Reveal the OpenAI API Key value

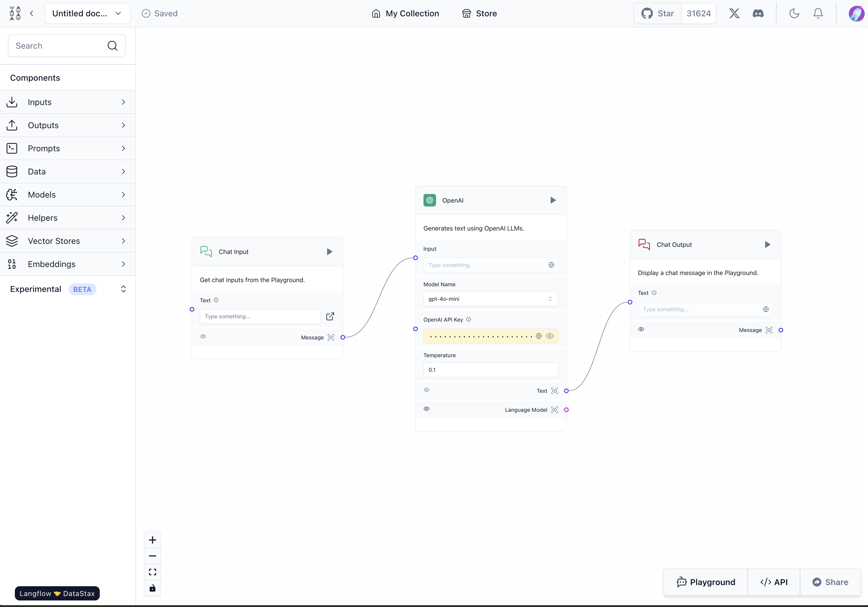(550, 336)
